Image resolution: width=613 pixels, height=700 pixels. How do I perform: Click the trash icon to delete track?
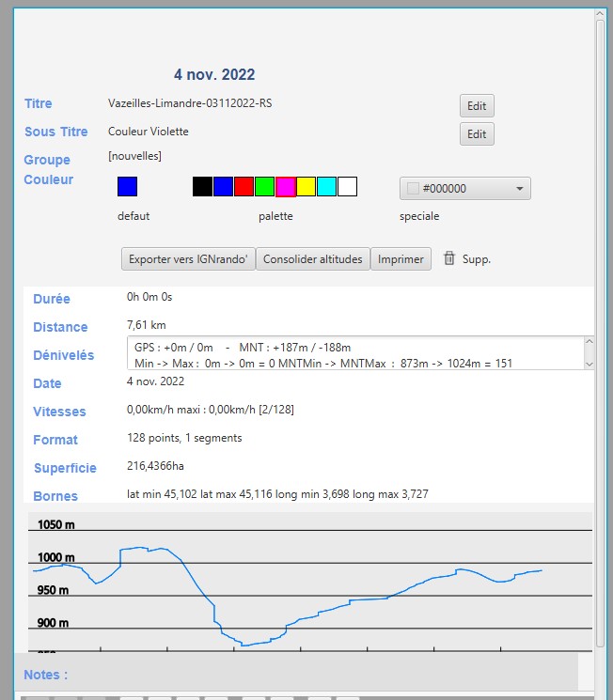[x=449, y=258]
